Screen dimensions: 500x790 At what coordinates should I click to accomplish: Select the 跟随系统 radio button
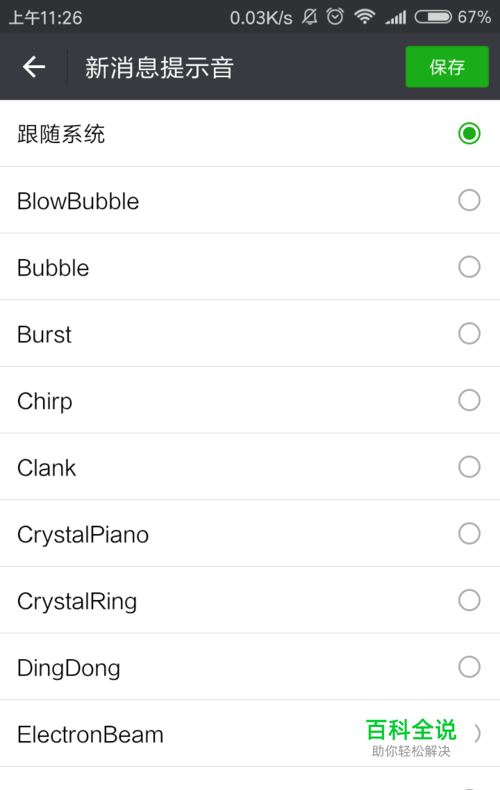[x=469, y=134]
